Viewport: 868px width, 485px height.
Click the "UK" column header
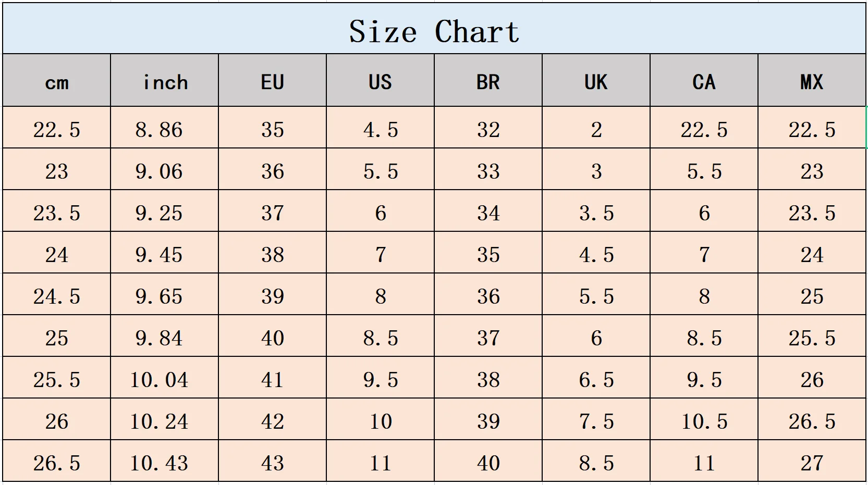(x=596, y=82)
